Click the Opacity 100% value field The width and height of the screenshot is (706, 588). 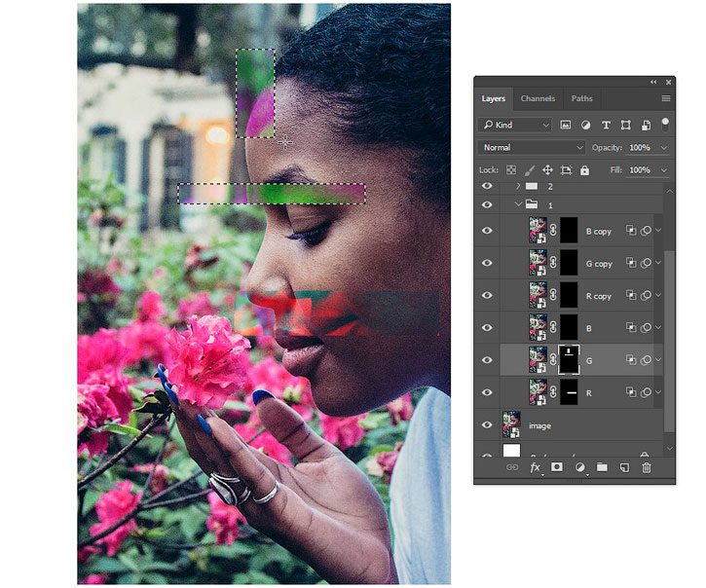tap(640, 148)
